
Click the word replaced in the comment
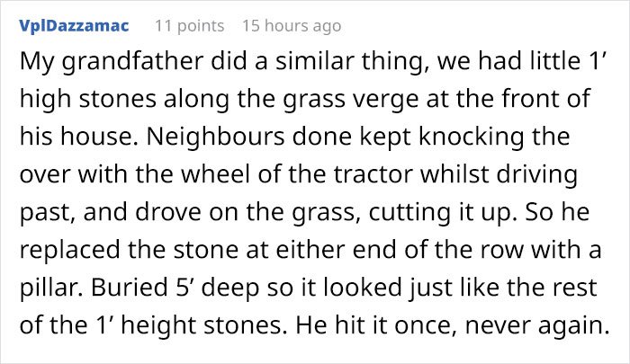pos(69,249)
